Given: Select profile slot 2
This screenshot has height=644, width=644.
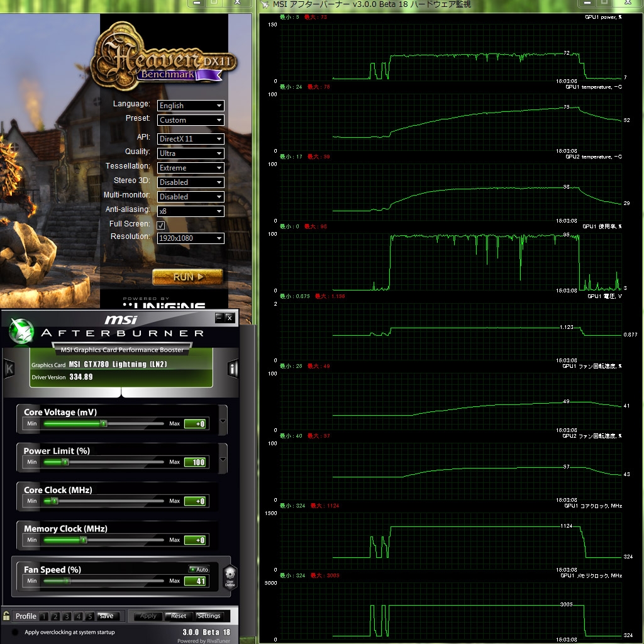Looking at the screenshot, I should [x=55, y=616].
